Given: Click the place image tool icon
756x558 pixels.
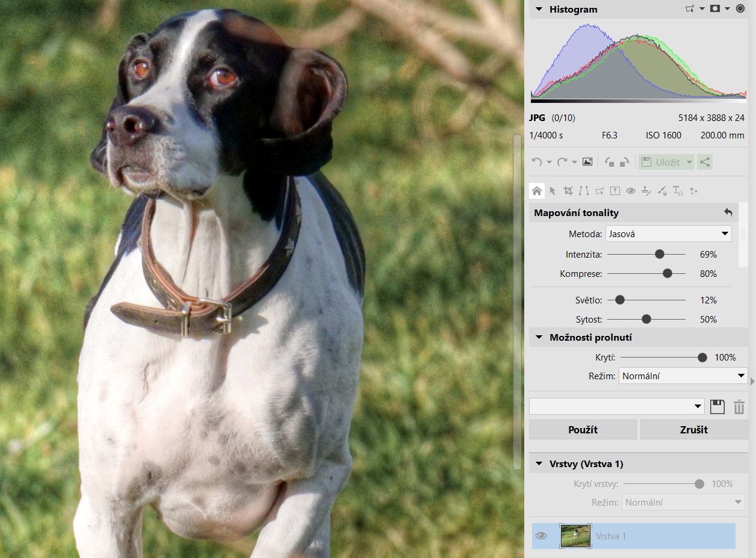Looking at the screenshot, I should click(x=615, y=191).
